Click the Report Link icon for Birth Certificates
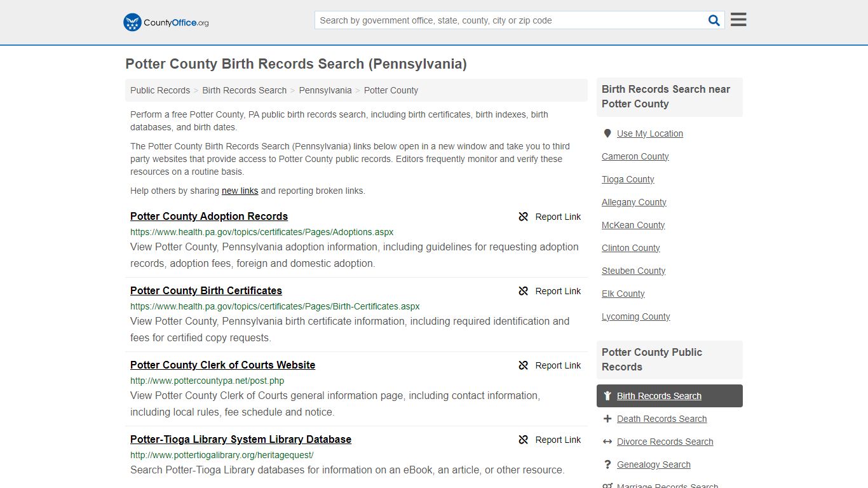 click(524, 291)
